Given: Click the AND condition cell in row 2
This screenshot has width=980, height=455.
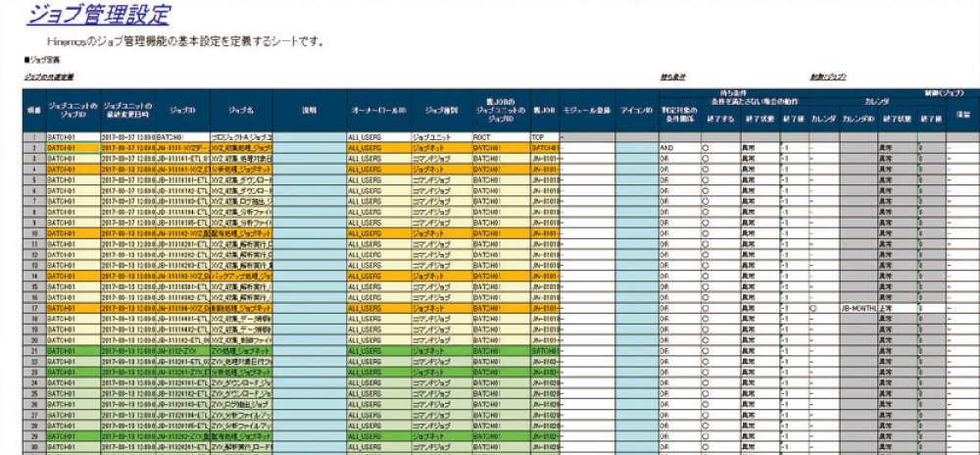Looking at the screenshot, I should (x=679, y=149).
